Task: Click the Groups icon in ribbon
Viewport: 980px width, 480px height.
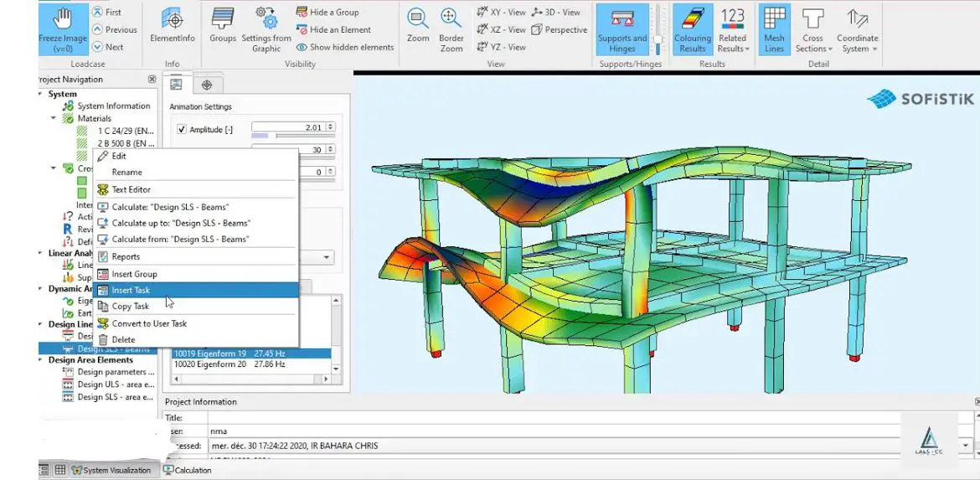Action: pyautogui.click(x=222, y=19)
